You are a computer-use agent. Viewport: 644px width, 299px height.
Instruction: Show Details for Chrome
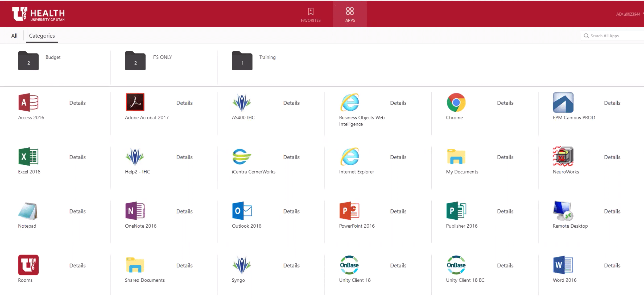point(505,103)
